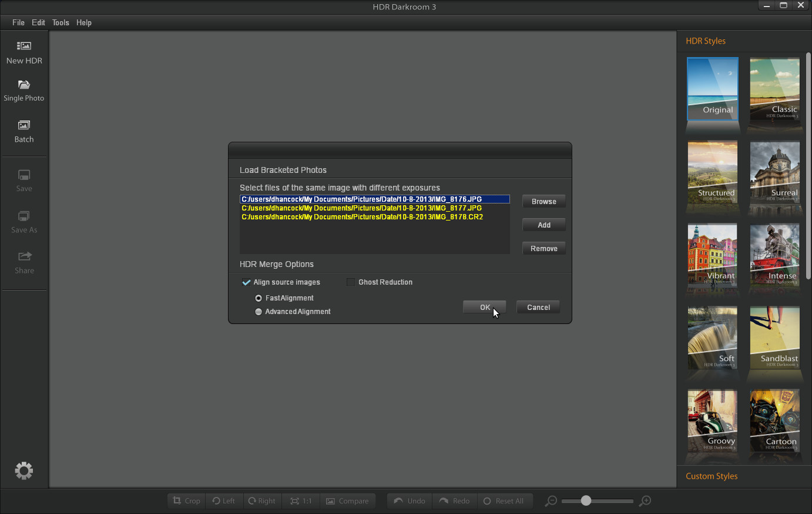Select FastAlignment radio button
Image resolution: width=812 pixels, height=514 pixels.
pyautogui.click(x=259, y=298)
